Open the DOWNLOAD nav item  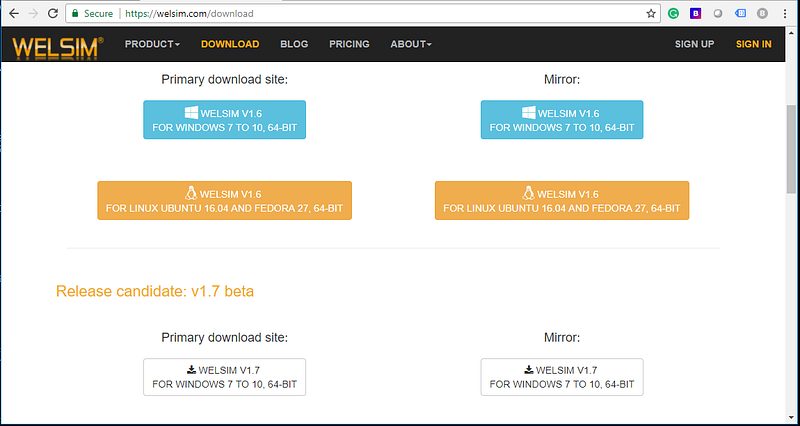coord(230,44)
